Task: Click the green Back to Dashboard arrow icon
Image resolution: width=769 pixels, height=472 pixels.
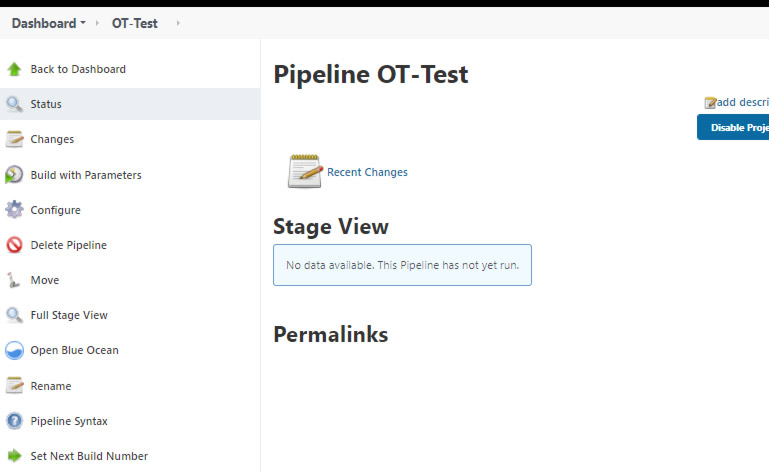Action: 14,69
